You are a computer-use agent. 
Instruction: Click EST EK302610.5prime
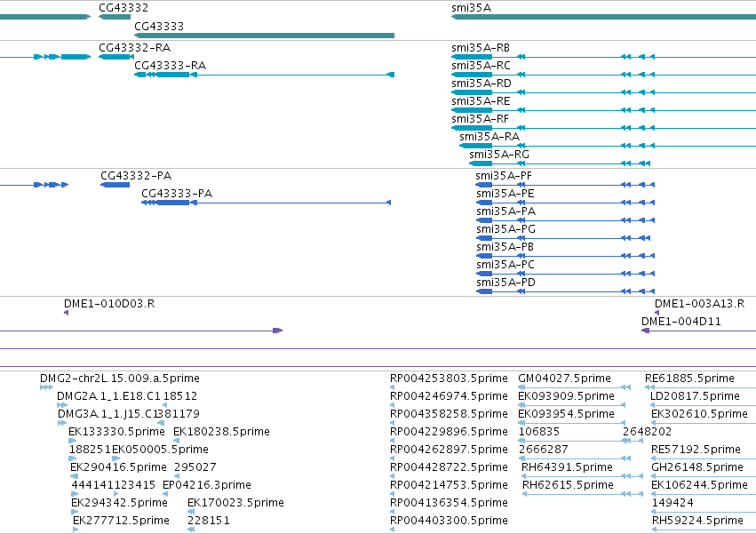click(x=699, y=414)
